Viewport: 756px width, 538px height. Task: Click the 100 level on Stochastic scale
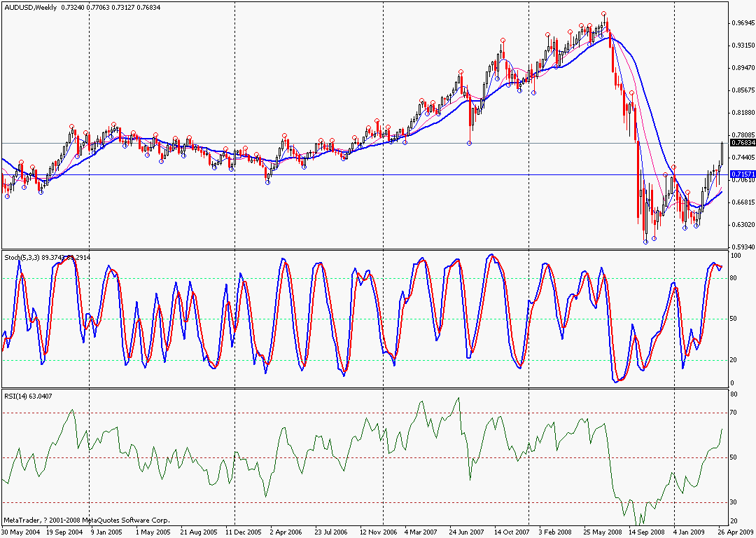coord(736,255)
